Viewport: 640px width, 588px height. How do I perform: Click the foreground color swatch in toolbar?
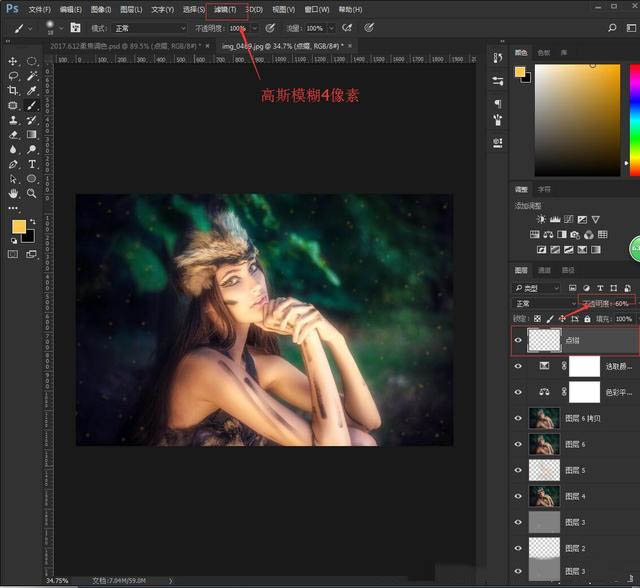[x=18, y=227]
